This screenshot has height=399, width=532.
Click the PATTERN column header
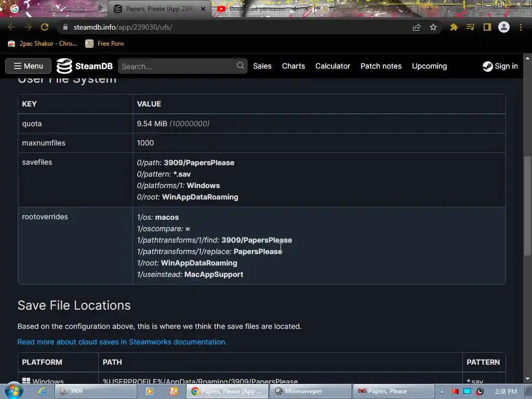(x=483, y=362)
